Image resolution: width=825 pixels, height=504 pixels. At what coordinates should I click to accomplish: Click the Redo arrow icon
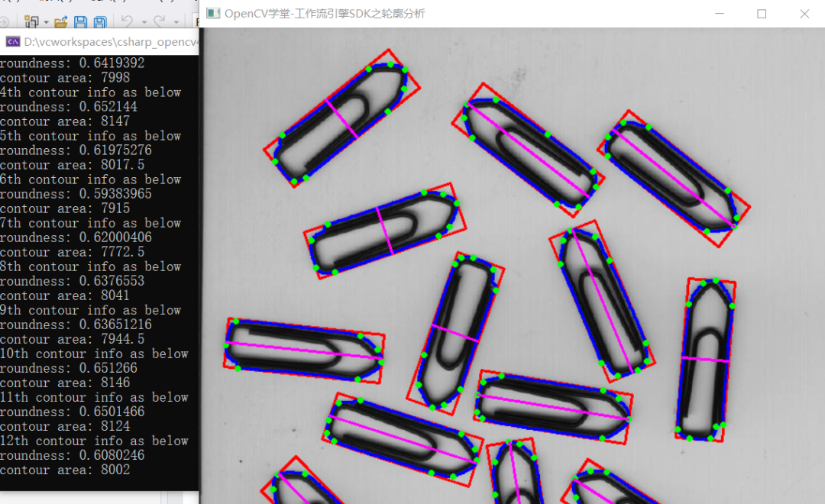click(160, 21)
